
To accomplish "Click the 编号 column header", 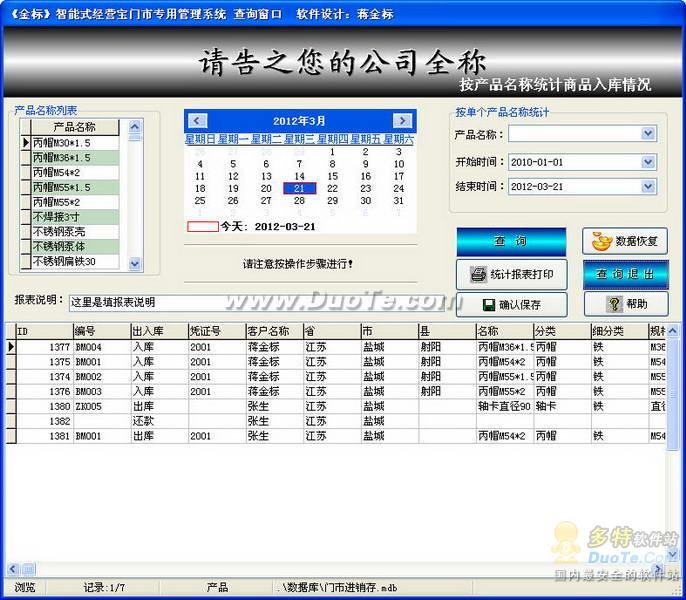I will tap(102, 332).
